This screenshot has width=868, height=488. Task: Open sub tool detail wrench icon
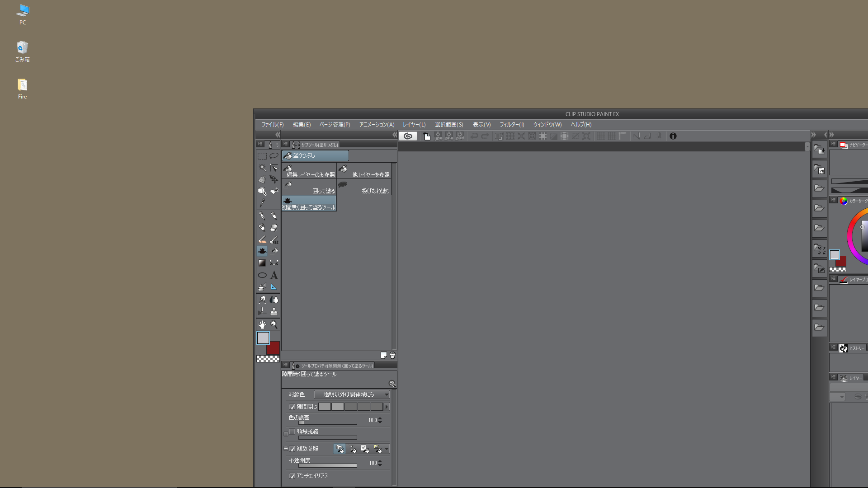[x=392, y=384]
